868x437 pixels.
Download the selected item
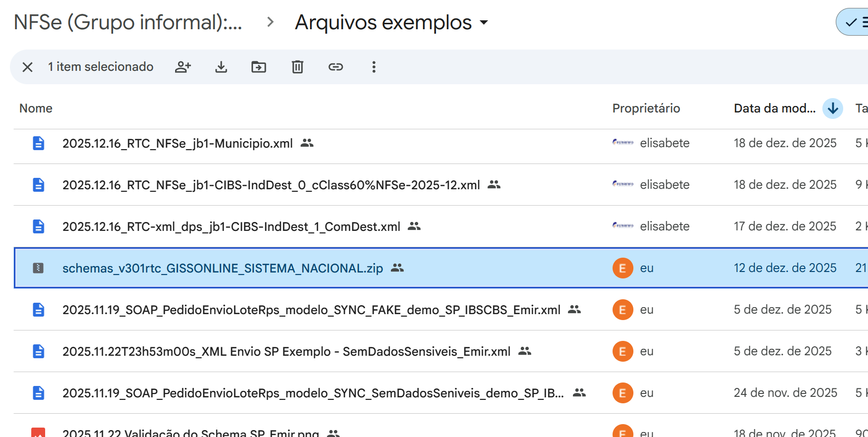[221, 67]
